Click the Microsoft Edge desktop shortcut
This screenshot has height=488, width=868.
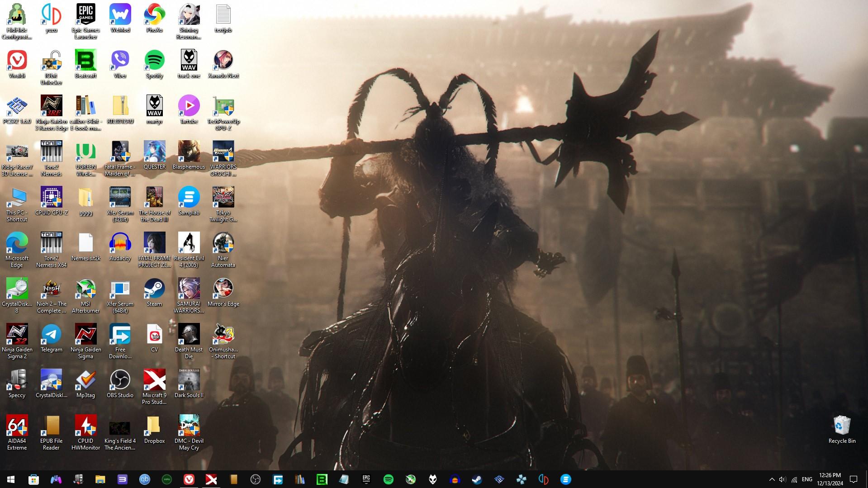pos(17,243)
